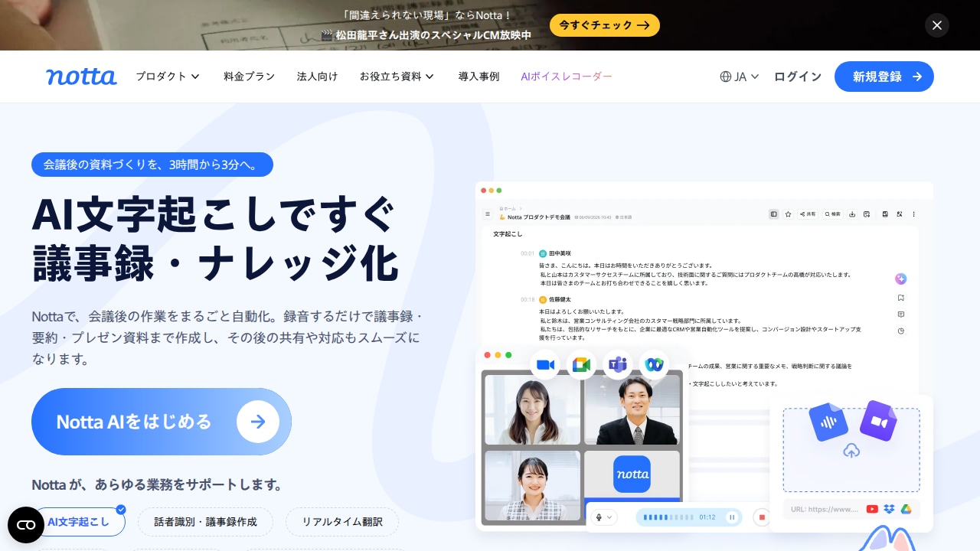
Task: Open the 料金プラン page
Action: coord(249,77)
